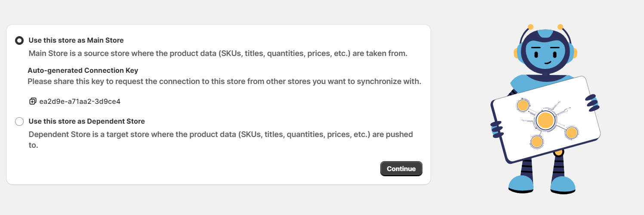Click the Continue button
The height and width of the screenshot is (215, 644).
[x=401, y=169]
